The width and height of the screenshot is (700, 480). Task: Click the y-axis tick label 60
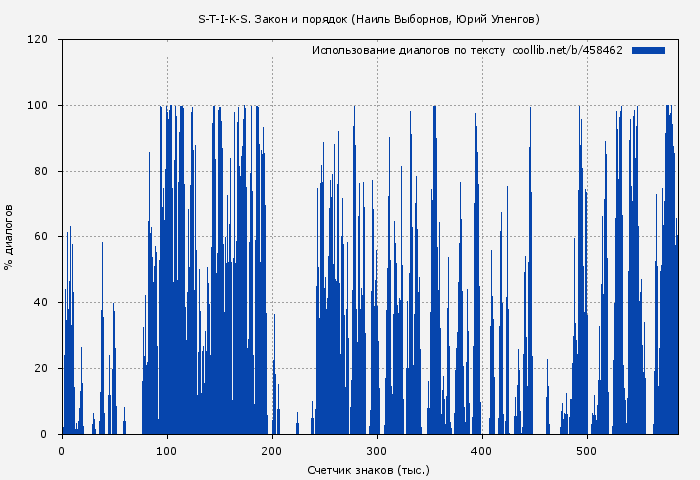(42, 237)
